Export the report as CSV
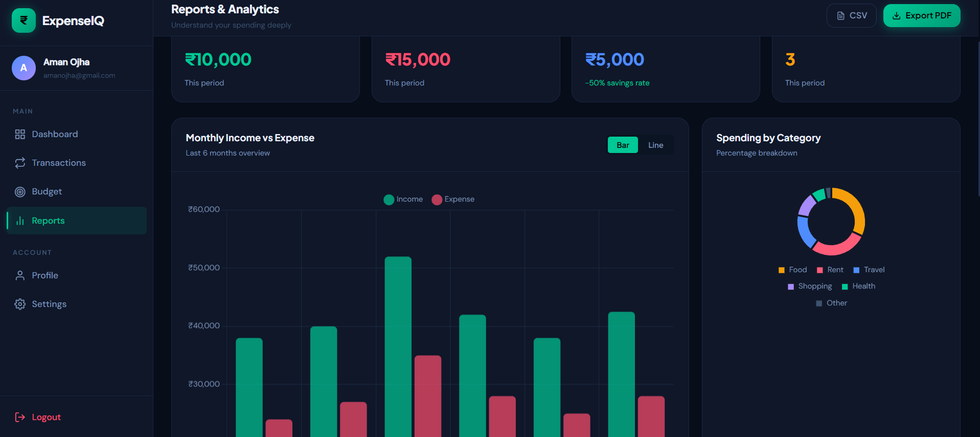The width and height of the screenshot is (980, 437). pyautogui.click(x=852, y=16)
